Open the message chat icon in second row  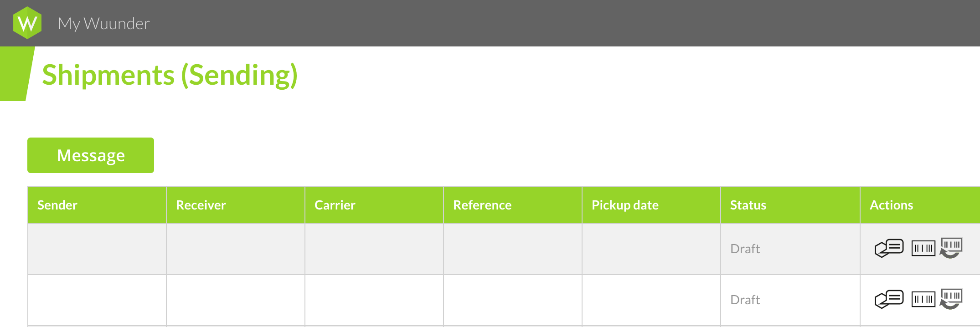pos(889,299)
